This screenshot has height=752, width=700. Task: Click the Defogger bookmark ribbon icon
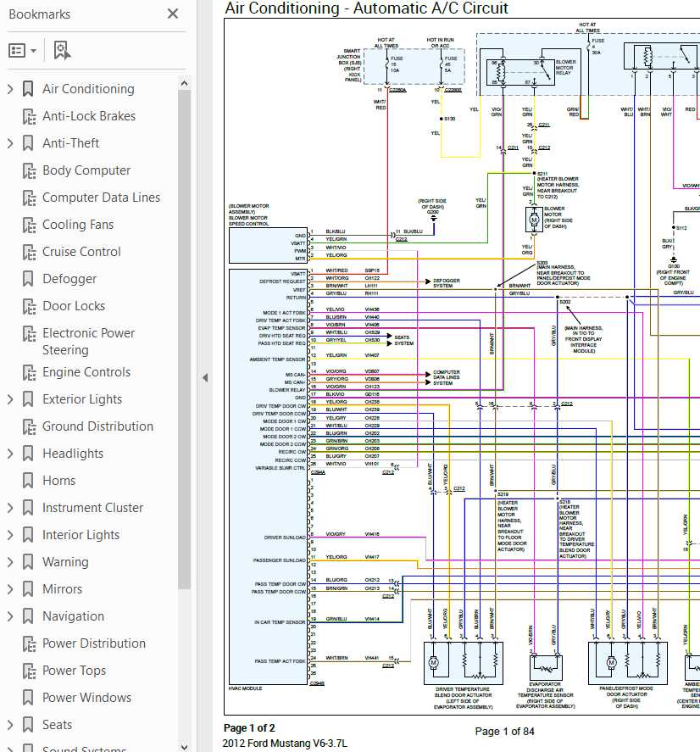point(28,279)
